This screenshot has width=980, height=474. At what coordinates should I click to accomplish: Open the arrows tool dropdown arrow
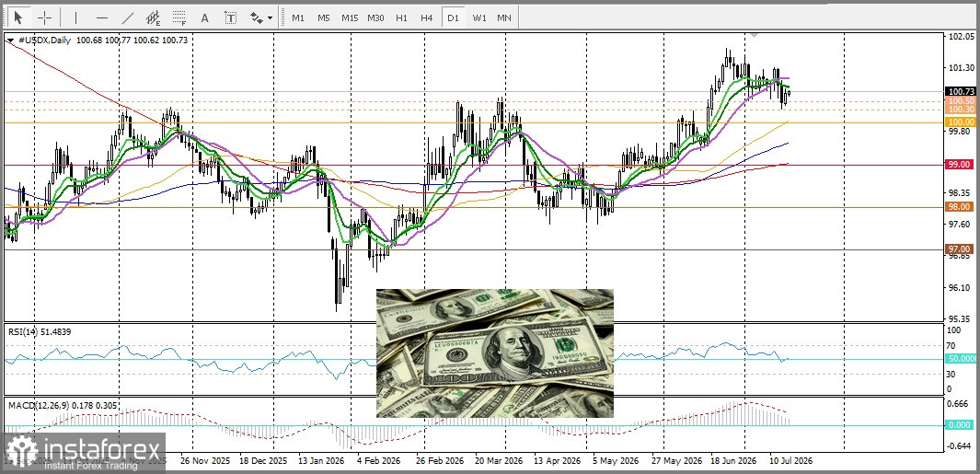(x=270, y=18)
